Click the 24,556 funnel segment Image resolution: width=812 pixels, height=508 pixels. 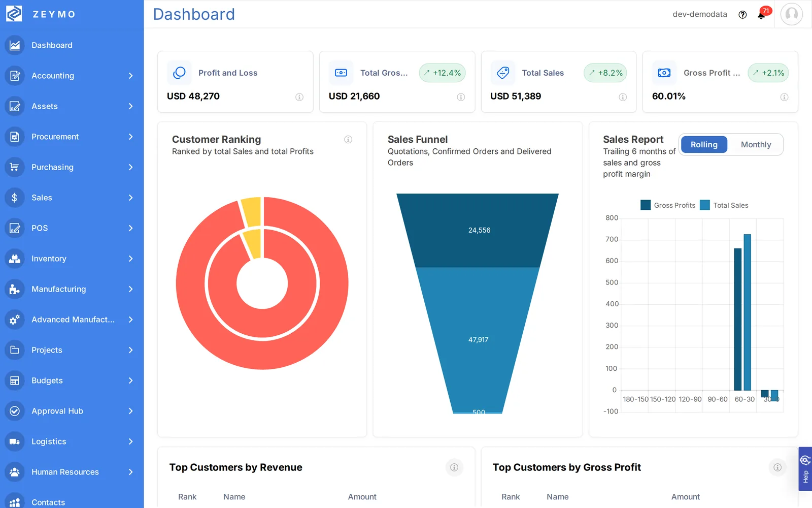[478, 230]
